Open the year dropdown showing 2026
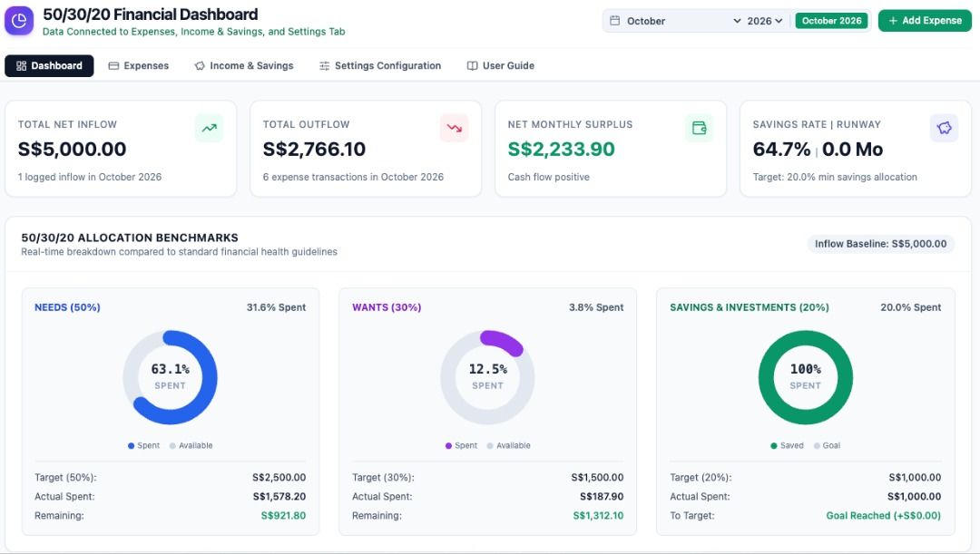The width and height of the screenshot is (980, 554). (765, 21)
